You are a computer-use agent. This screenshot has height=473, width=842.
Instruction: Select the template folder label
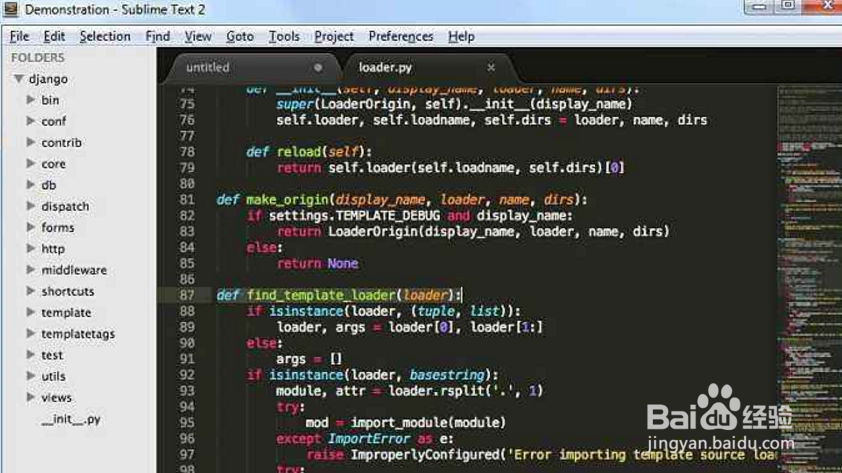click(67, 313)
